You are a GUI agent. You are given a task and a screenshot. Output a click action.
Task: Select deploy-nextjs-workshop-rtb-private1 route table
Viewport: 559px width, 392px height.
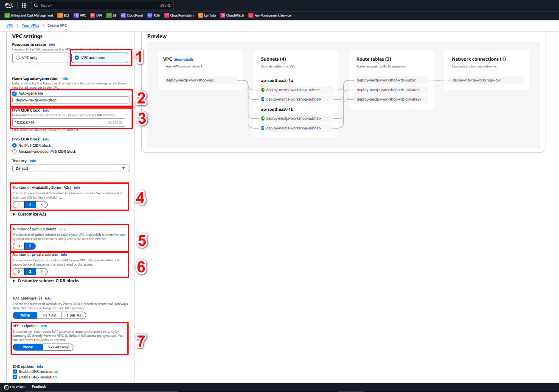click(391, 90)
